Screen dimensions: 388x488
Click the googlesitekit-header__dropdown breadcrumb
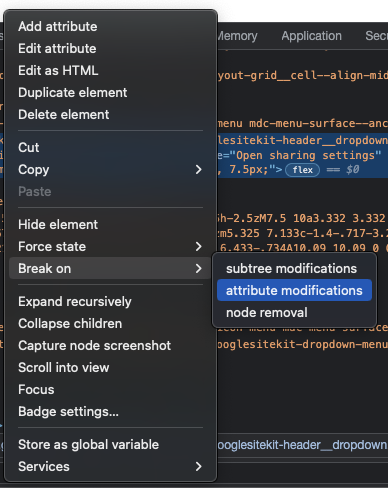click(303, 445)
